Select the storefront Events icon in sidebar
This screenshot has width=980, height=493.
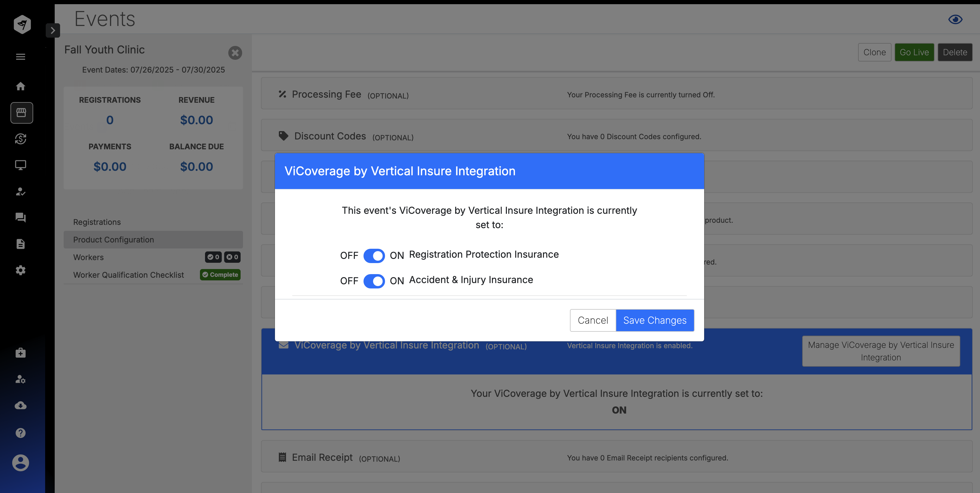[x=21, y=113]
